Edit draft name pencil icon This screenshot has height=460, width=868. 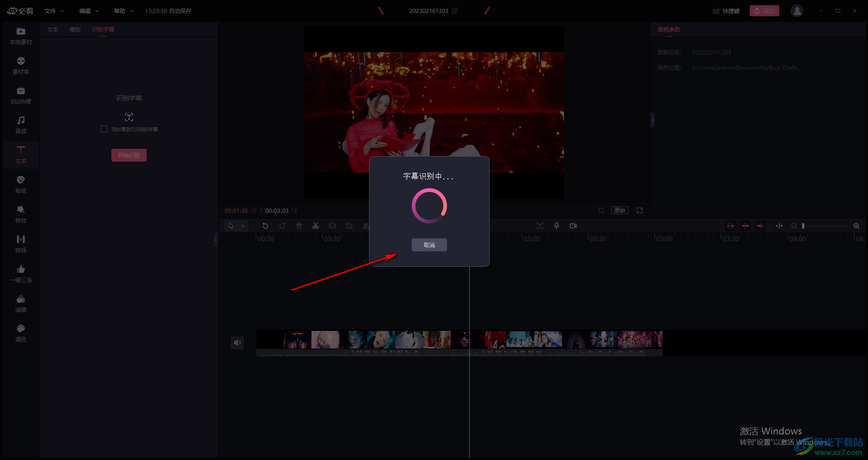[455, 11]
